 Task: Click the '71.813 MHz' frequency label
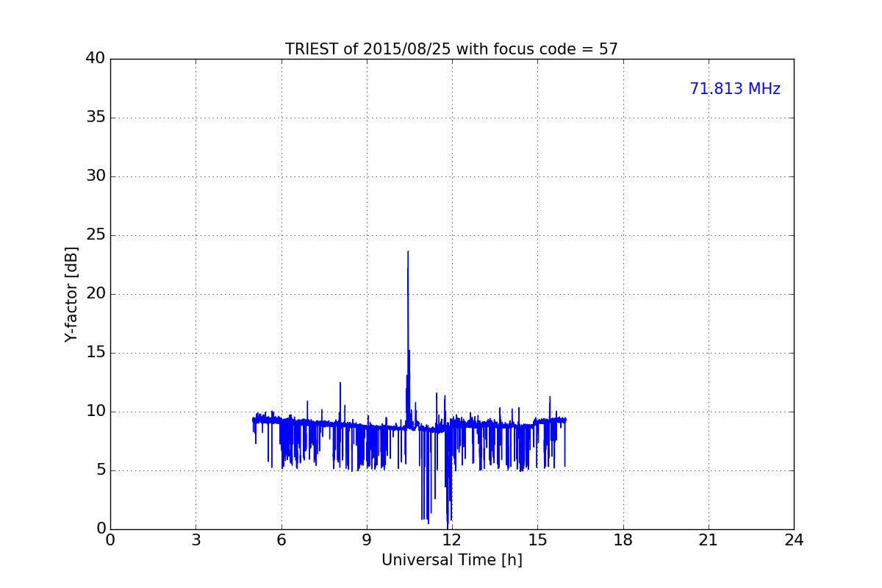pos(735,89)
